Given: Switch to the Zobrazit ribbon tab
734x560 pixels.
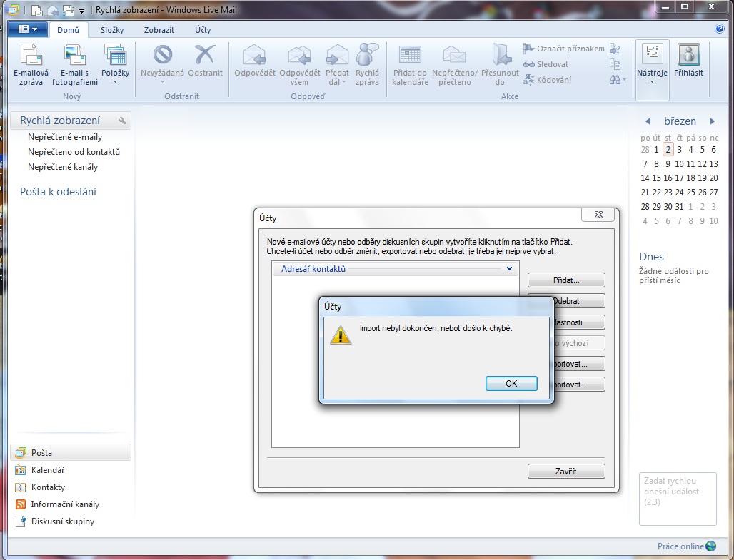Looking at the screenshot, I should 159,30.
